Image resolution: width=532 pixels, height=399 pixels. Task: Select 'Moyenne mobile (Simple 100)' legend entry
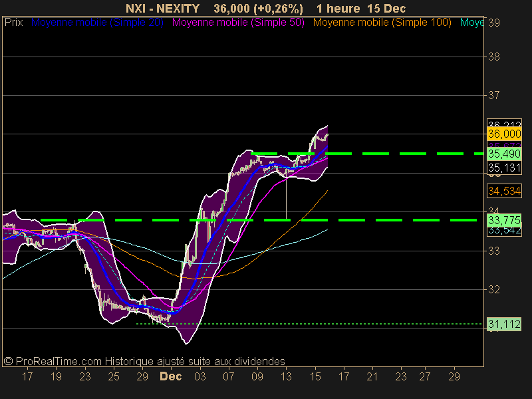pos(382,23)
